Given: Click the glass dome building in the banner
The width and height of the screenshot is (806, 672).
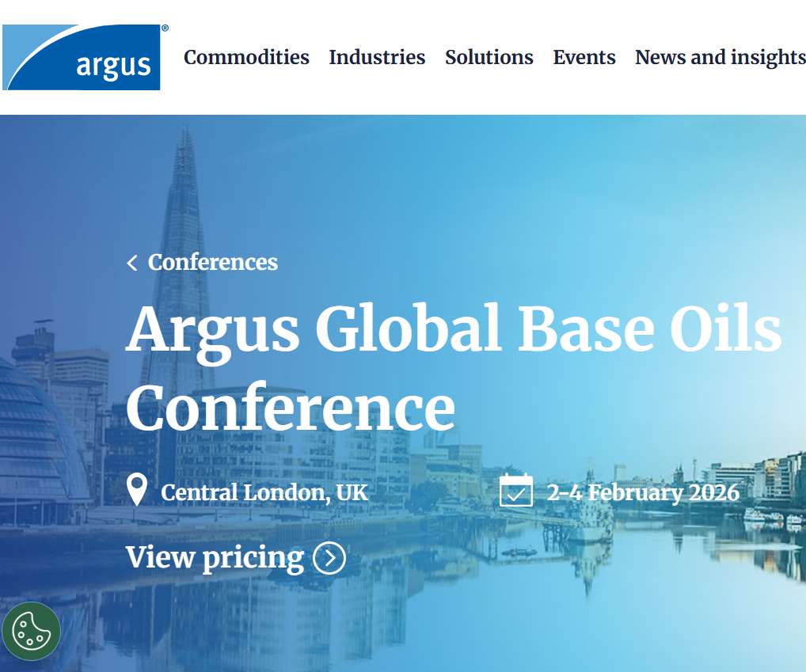Looking at the screenshot, I should (x=40, y=443).
